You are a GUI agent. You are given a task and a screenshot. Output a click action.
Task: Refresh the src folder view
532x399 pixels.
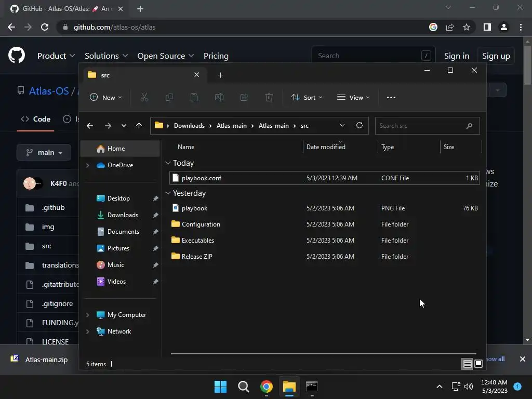coord(360,125)
